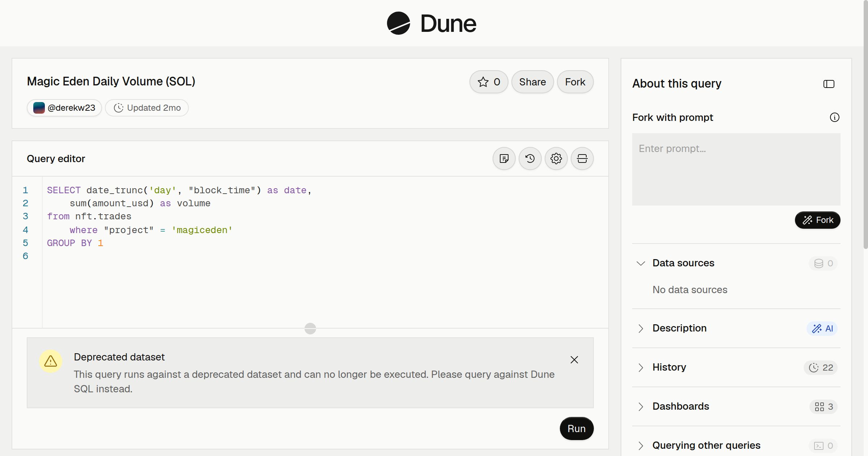
Task: Toggle editor layout view icon
Action: pos(582,159)
